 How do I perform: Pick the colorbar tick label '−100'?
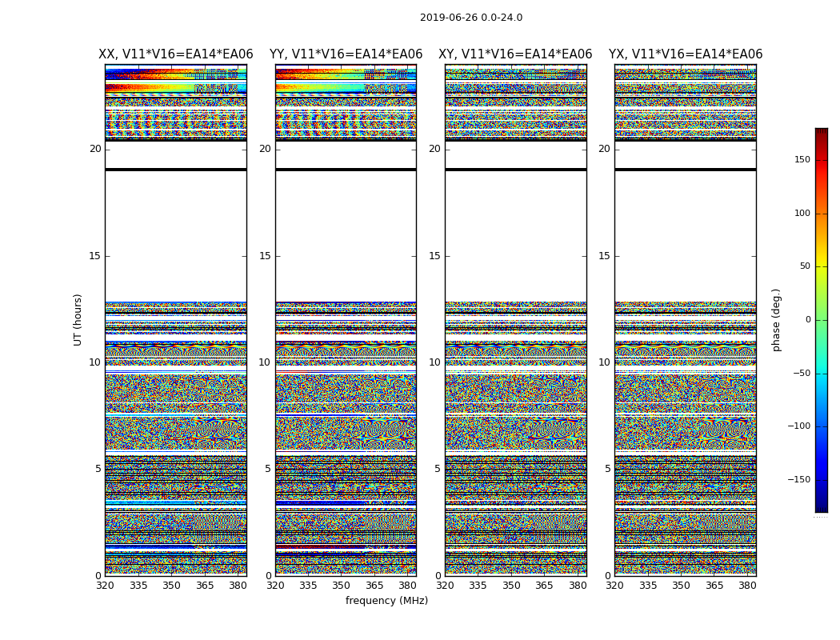[798, 426]
